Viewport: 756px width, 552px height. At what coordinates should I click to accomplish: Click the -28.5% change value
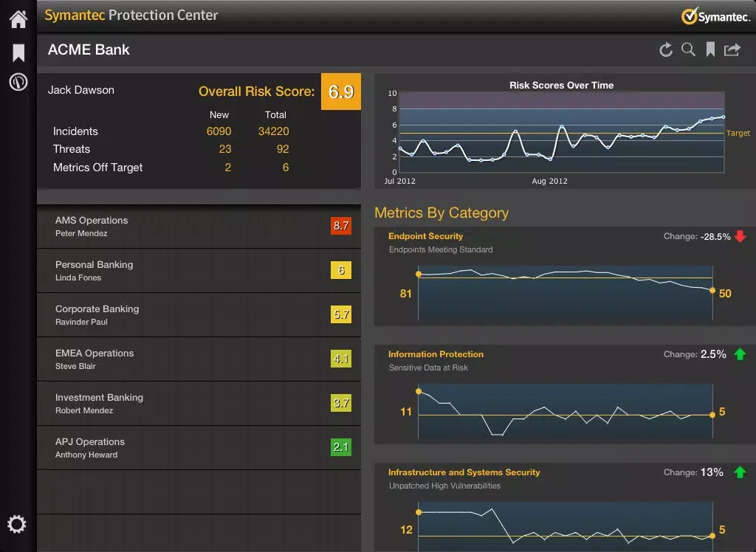715,237
